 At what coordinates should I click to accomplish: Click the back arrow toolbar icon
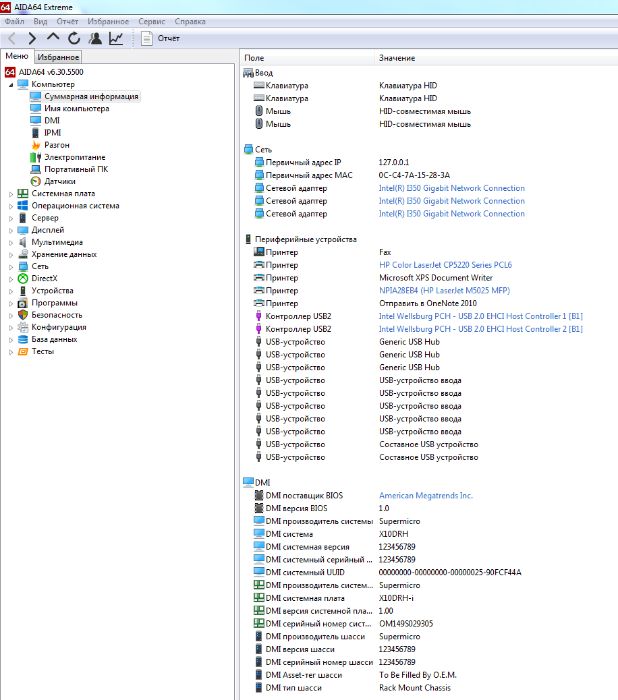click(x=12, y=38)
